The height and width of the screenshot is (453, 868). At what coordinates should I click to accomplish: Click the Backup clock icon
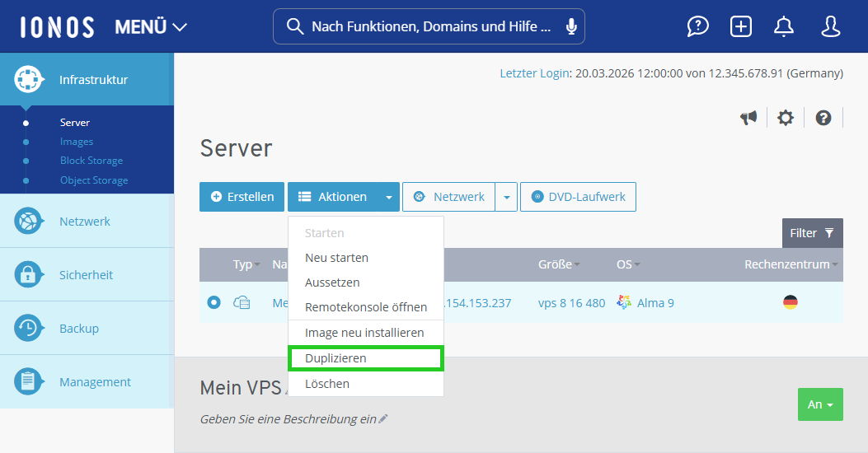28,329
